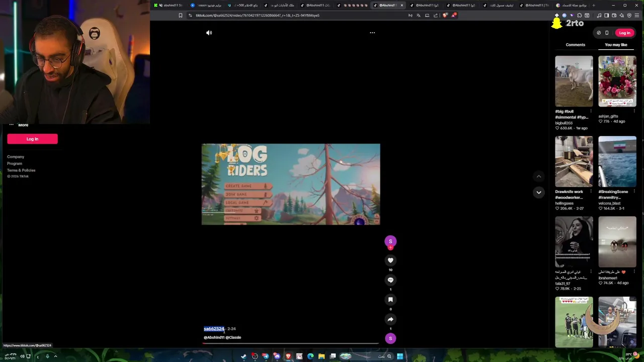Click the velicona_blast creator name
The height and width of the screenshot is (362, 644).
[x=609, y=203]
